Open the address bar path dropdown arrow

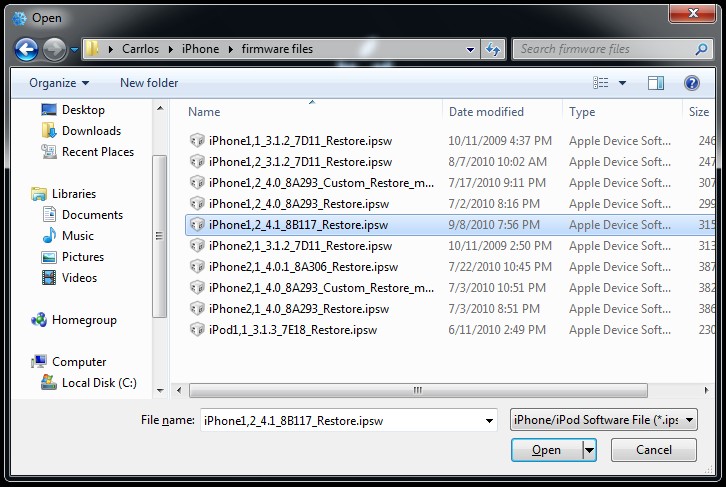[471, 49]
